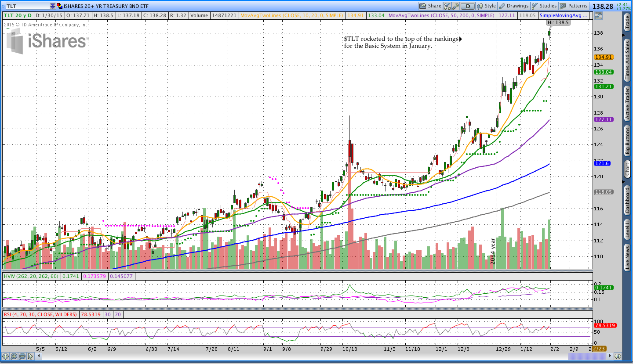633x364 pixels.
Task: Click MovAvgTwoLines (CLOSE, 10, 20) study label
Action: (292, 15)
